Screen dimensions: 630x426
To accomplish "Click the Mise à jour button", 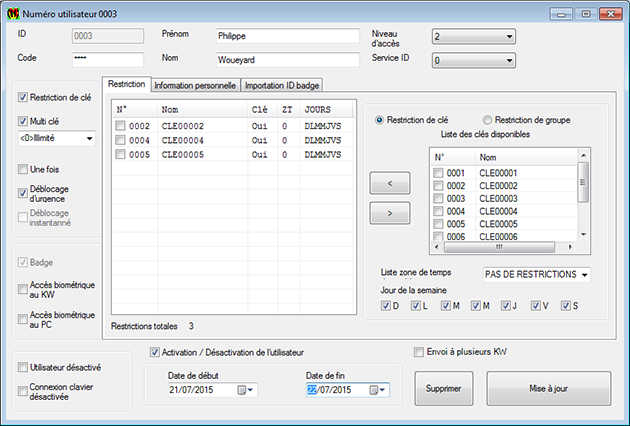I will pos(548,388).
